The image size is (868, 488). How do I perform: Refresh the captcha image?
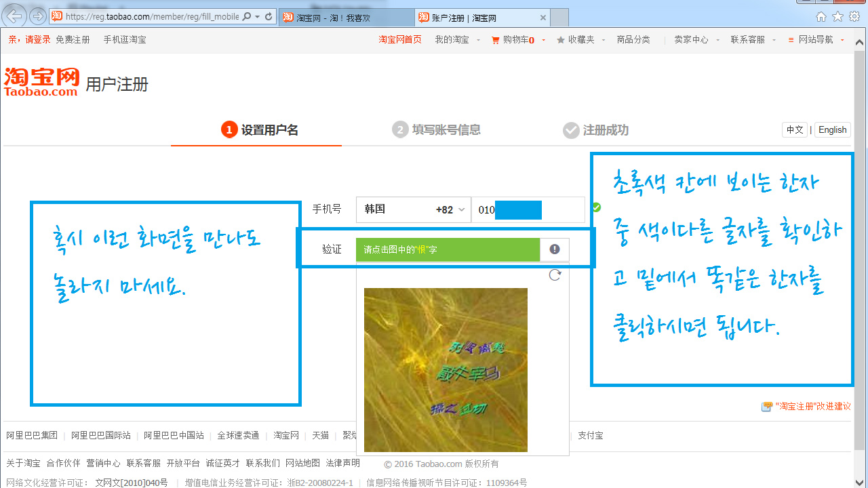[x=555, y=274]
